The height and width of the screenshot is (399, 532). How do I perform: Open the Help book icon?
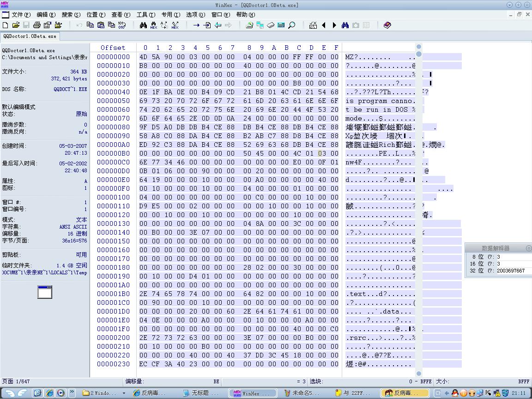click(387, 25)
